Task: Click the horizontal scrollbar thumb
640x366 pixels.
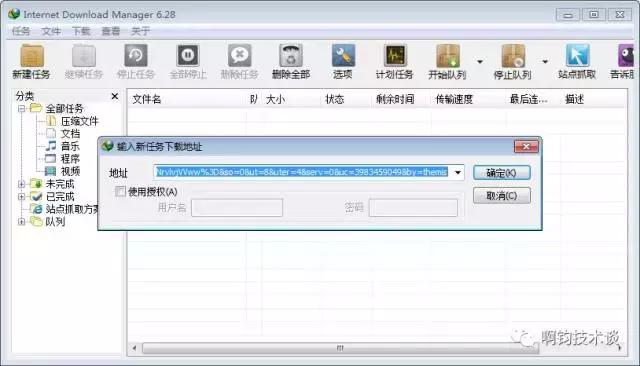Action: coord(340,348)
